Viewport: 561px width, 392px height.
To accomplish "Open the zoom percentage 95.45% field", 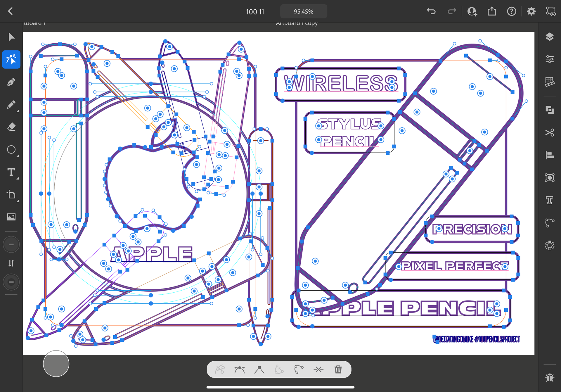I will pyautogui.click(x=303, y=12).
